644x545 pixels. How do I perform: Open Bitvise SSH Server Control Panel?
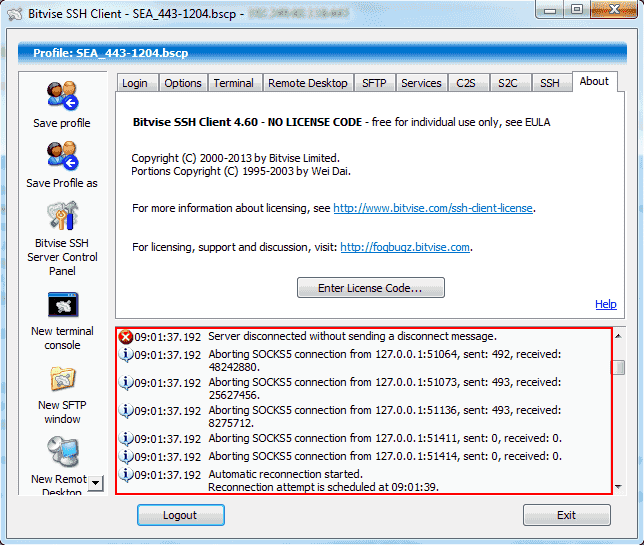62,216
